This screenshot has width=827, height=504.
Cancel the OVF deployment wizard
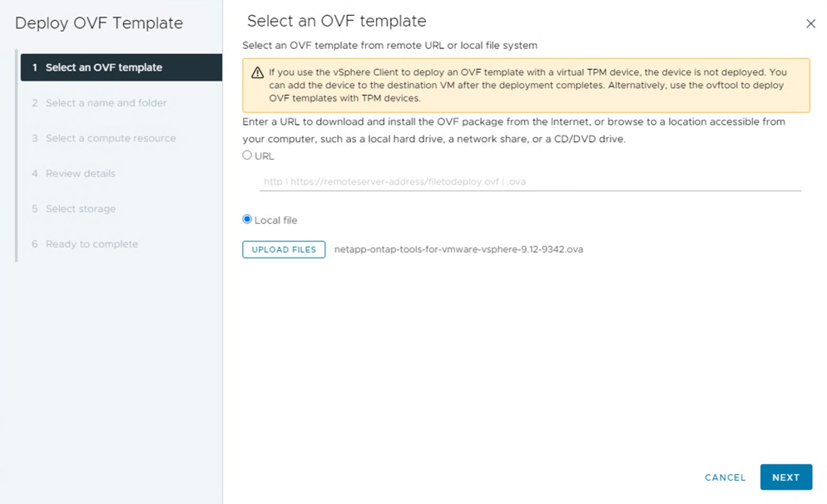click(725, 477)
